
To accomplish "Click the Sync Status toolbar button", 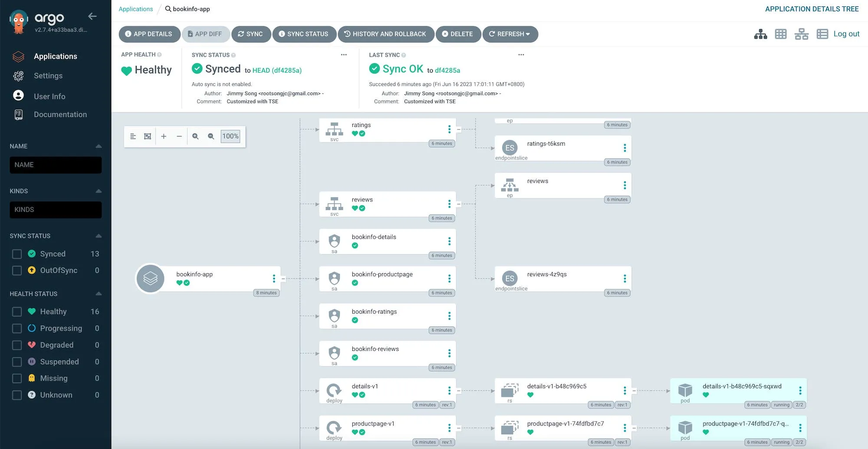I will (x=304, y=34).
